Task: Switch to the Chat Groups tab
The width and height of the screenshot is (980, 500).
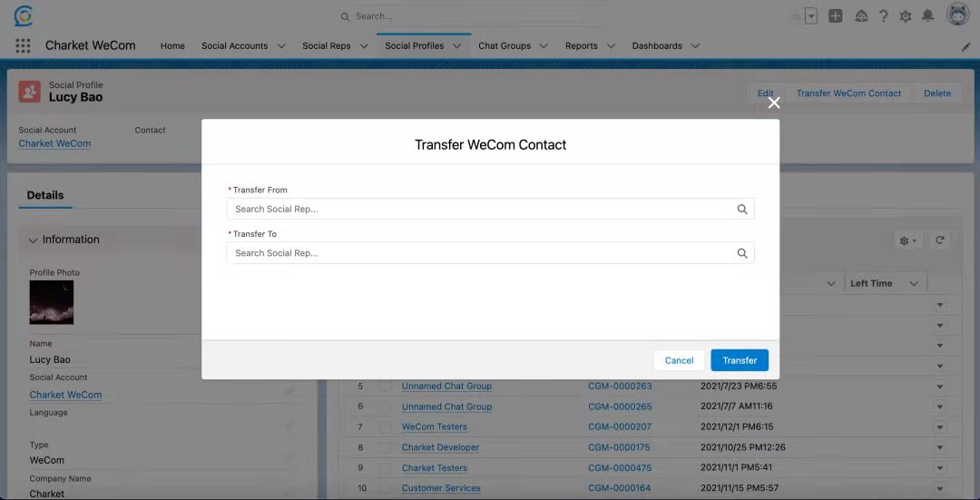Action: click(x=505, y=46)
